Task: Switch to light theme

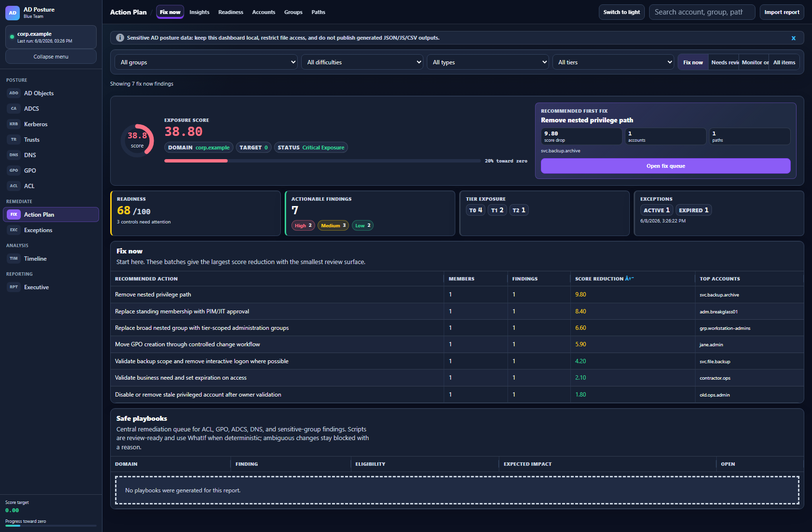Action: tap(622, 12)
